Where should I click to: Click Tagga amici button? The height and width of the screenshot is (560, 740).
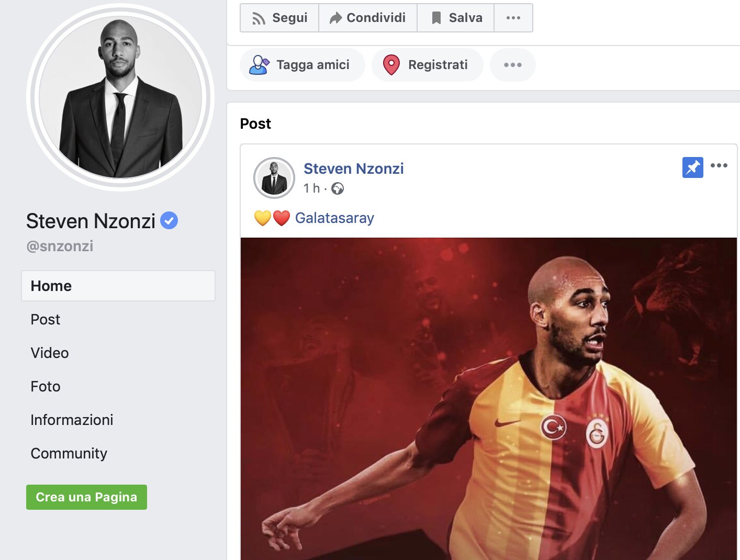click(302, 65)
